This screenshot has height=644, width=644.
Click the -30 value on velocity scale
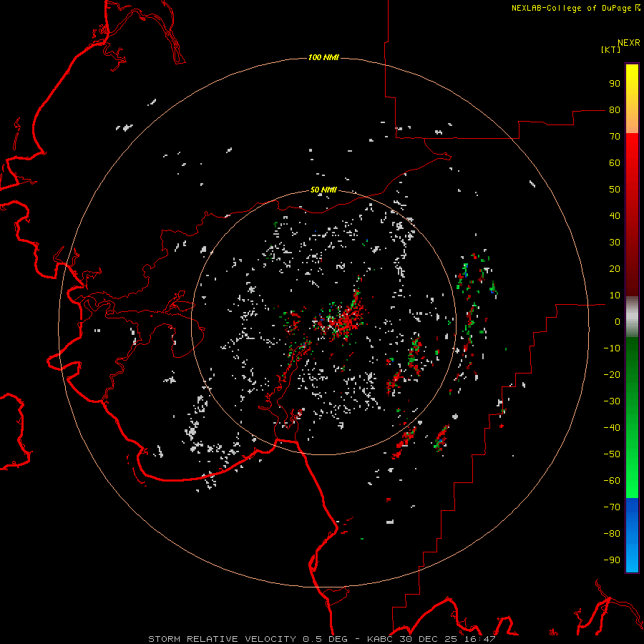click(612, 401)
